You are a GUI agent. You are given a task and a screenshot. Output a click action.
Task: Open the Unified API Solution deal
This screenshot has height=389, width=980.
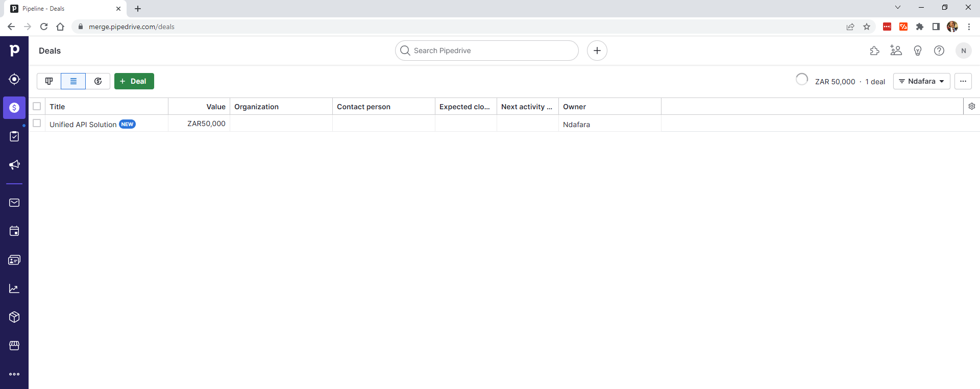click(x=83, y=125)
